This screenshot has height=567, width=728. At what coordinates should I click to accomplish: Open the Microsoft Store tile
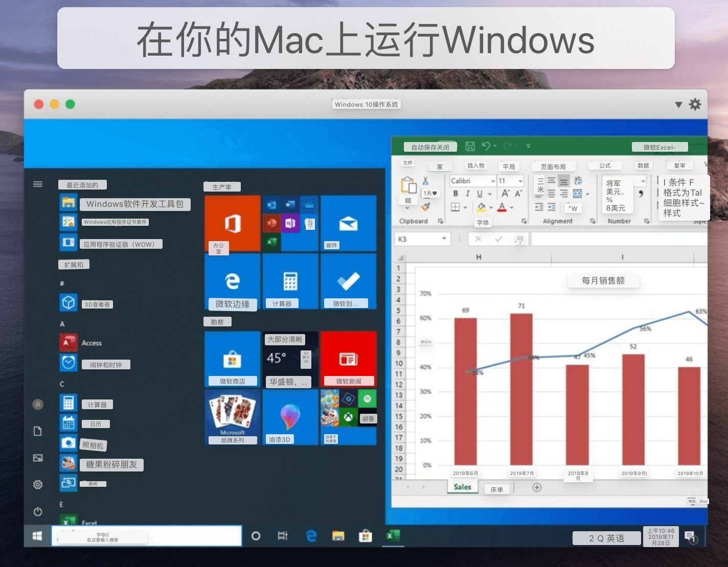233,359
